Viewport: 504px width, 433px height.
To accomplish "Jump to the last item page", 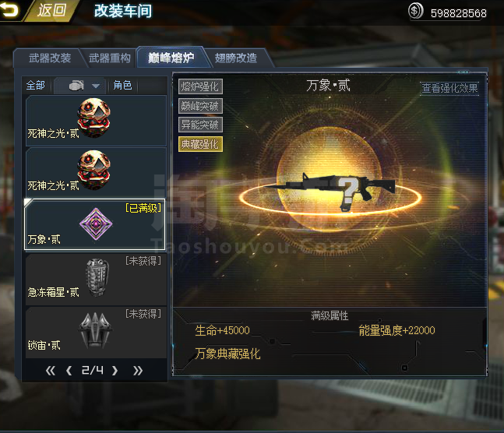I will pos(138,371).
